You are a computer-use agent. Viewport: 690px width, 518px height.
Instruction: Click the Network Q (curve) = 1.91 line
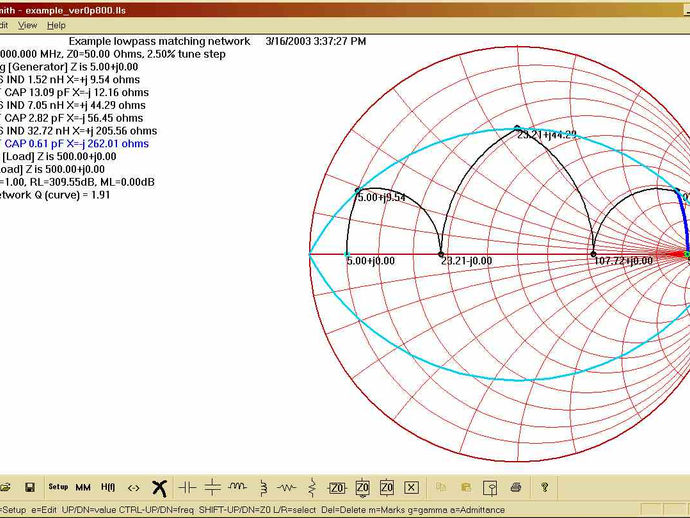point(55,195)
